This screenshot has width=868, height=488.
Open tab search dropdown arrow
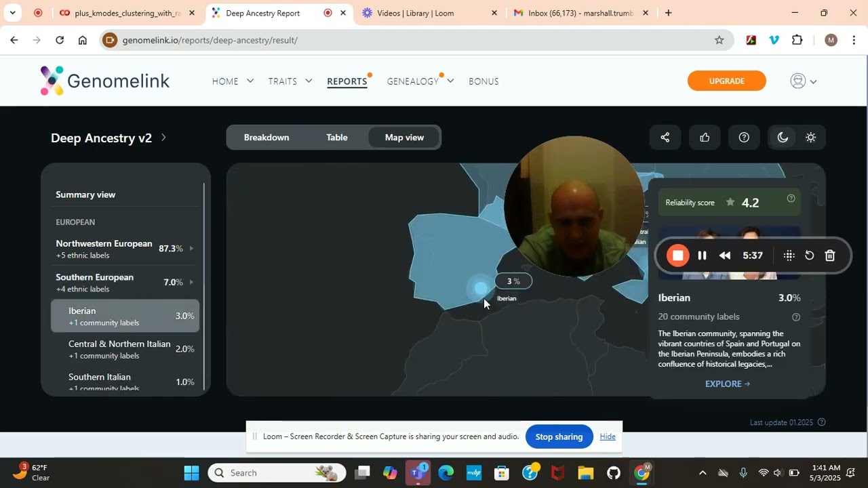(x=12, y=13)
